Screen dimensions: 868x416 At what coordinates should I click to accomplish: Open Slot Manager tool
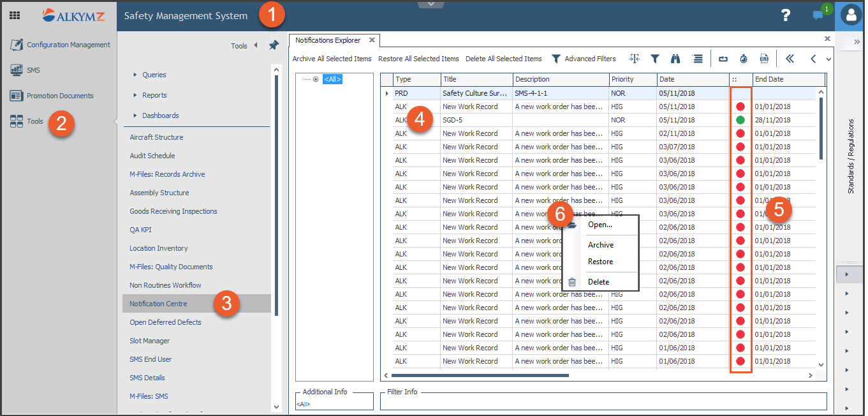click(150, 341)
